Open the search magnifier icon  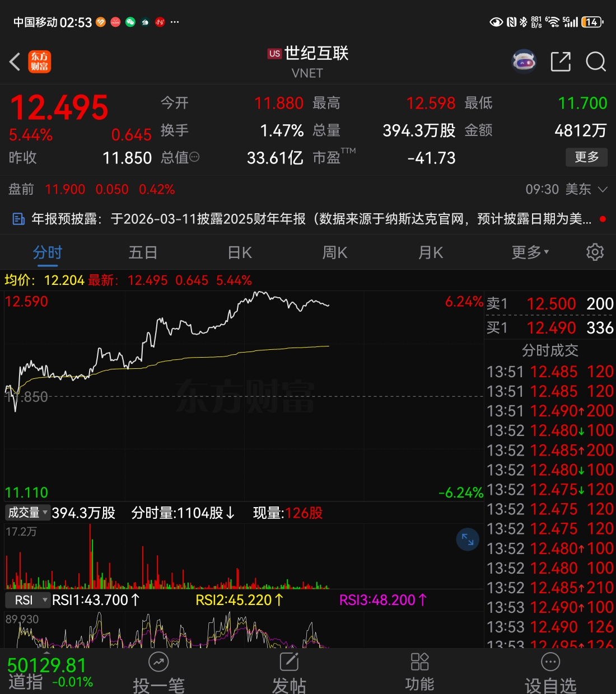click(x=596, y=62)
